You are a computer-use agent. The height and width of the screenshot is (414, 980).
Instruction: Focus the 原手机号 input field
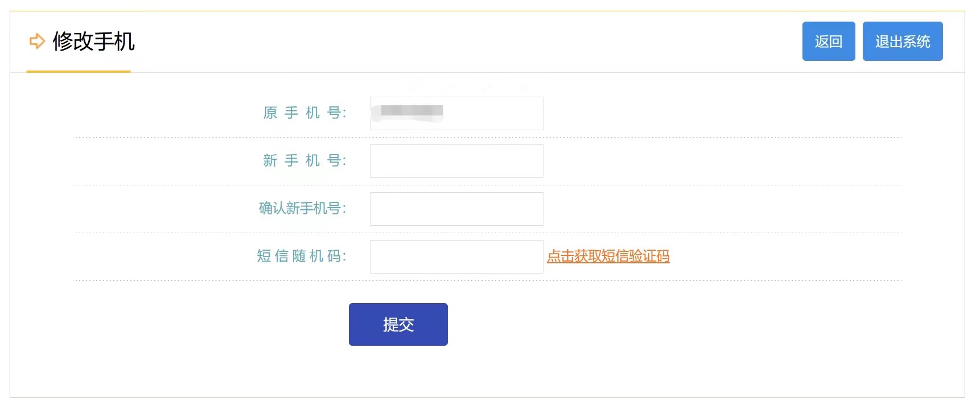pos(492,113)
